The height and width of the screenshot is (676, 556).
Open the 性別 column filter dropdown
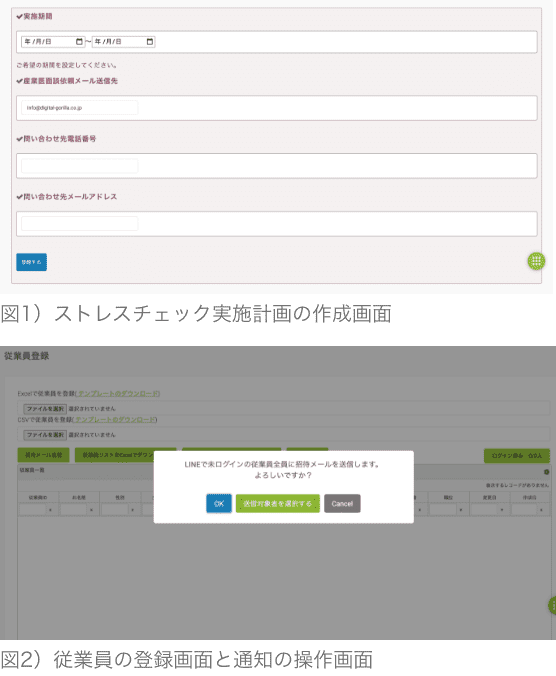pos(132,510)
